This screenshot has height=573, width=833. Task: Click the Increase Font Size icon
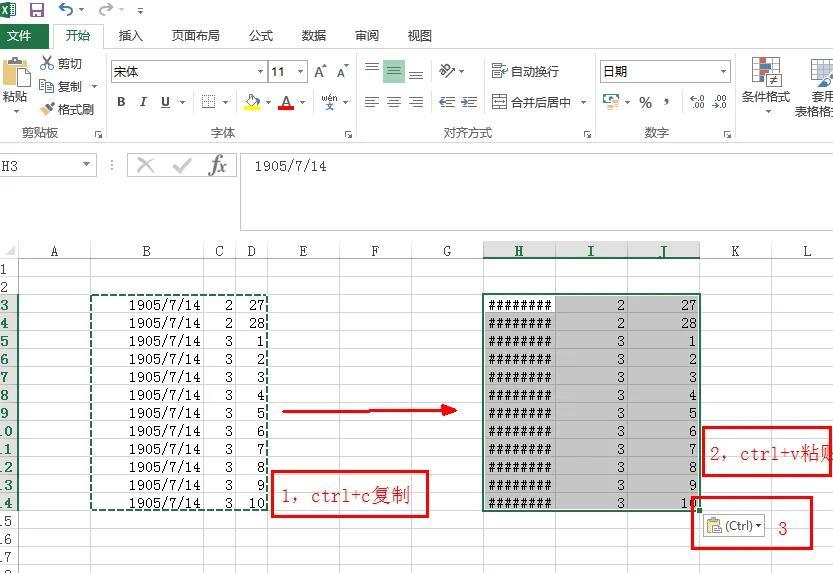(x=320, y=71)
